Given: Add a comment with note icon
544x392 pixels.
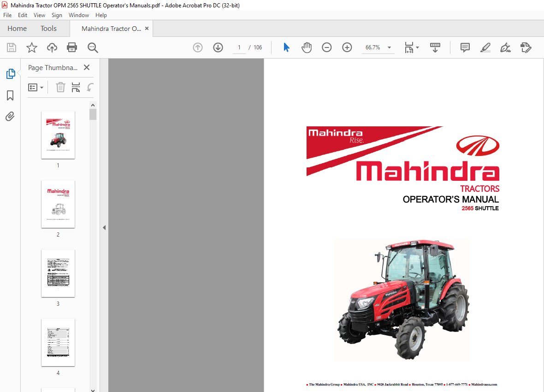Looking at the screenshot, I should pos(465,48).
